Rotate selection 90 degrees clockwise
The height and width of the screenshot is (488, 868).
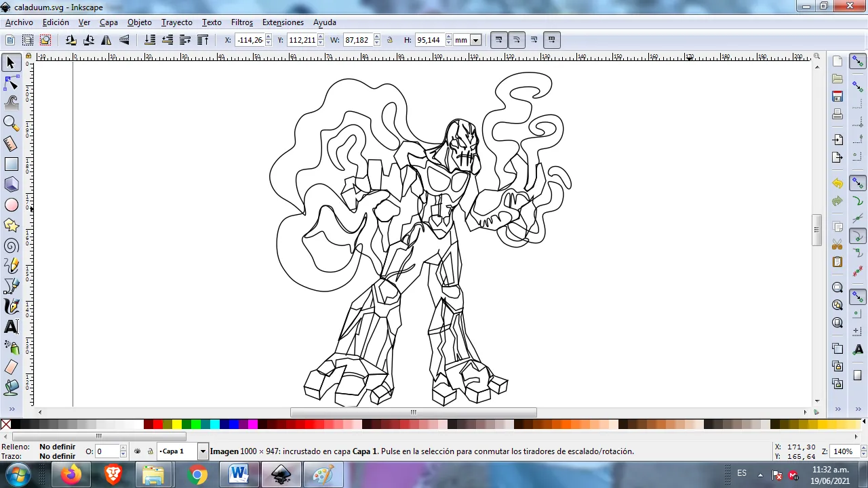coord(89,40)
